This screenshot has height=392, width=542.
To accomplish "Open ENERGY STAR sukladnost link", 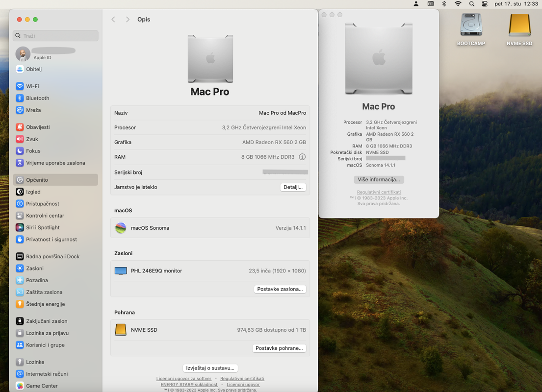I will (x=189, y=384).
